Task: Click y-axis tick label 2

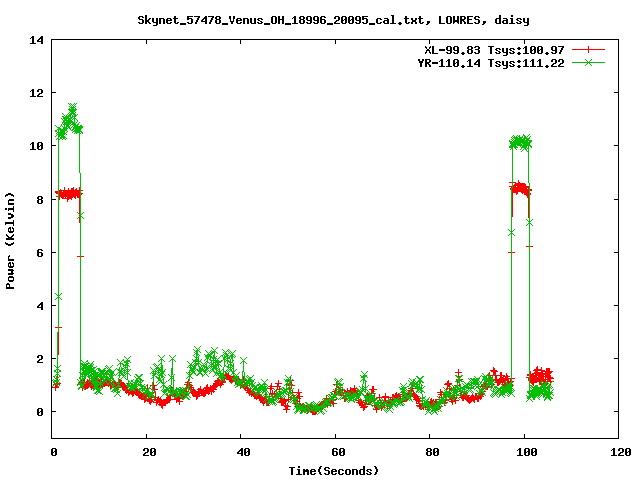Action: (40, 359)
